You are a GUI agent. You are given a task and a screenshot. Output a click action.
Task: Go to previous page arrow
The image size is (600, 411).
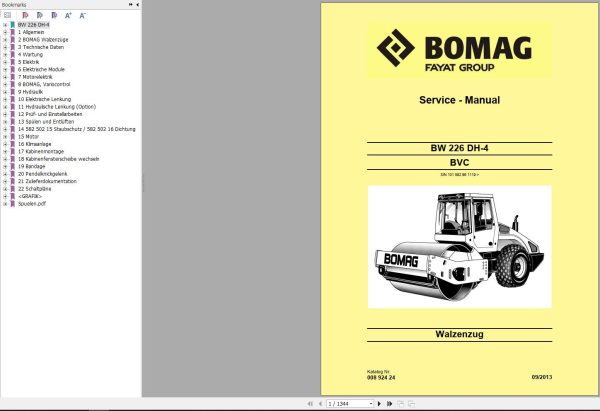[320, 404]
